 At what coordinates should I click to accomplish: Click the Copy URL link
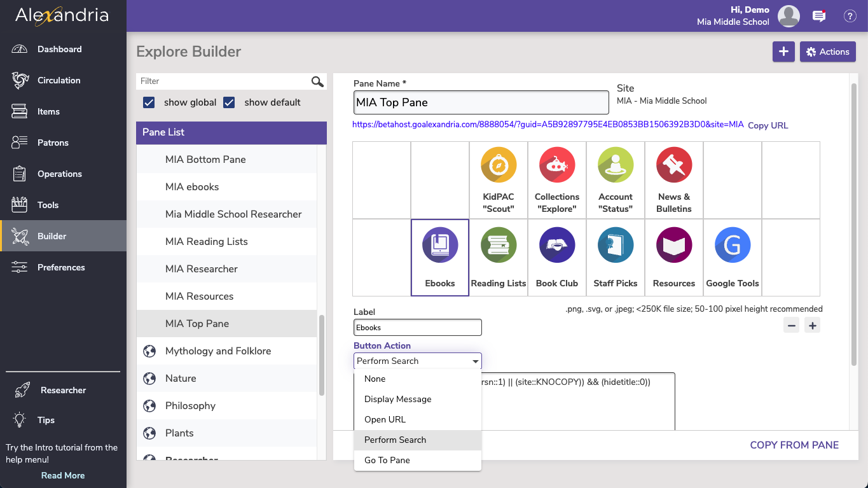coord(768,125)
